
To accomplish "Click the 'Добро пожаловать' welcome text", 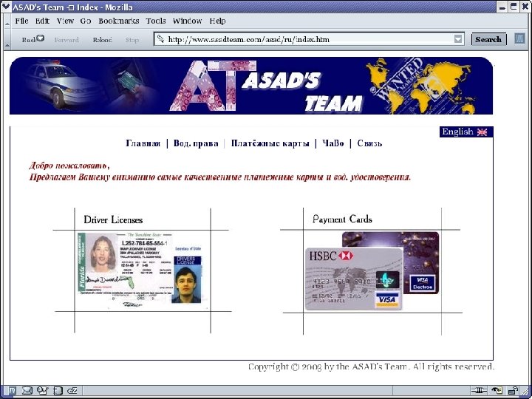I will [x=69, y=166].
